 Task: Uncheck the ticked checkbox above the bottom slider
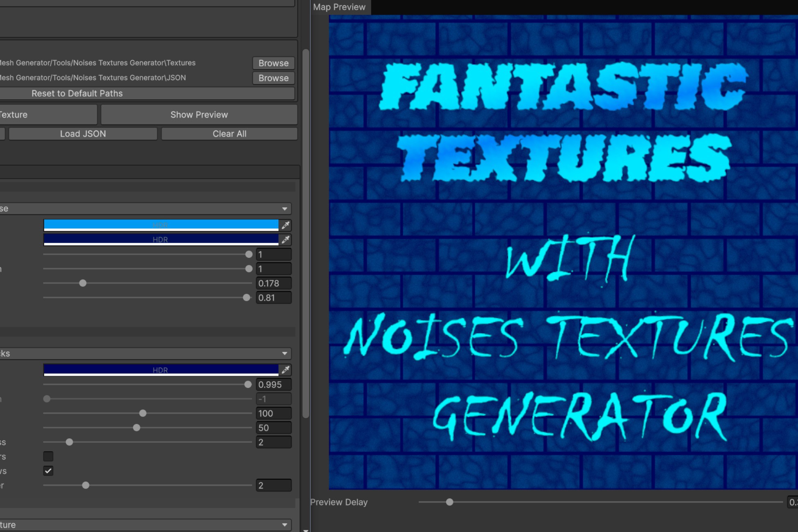tap(48, 471)
